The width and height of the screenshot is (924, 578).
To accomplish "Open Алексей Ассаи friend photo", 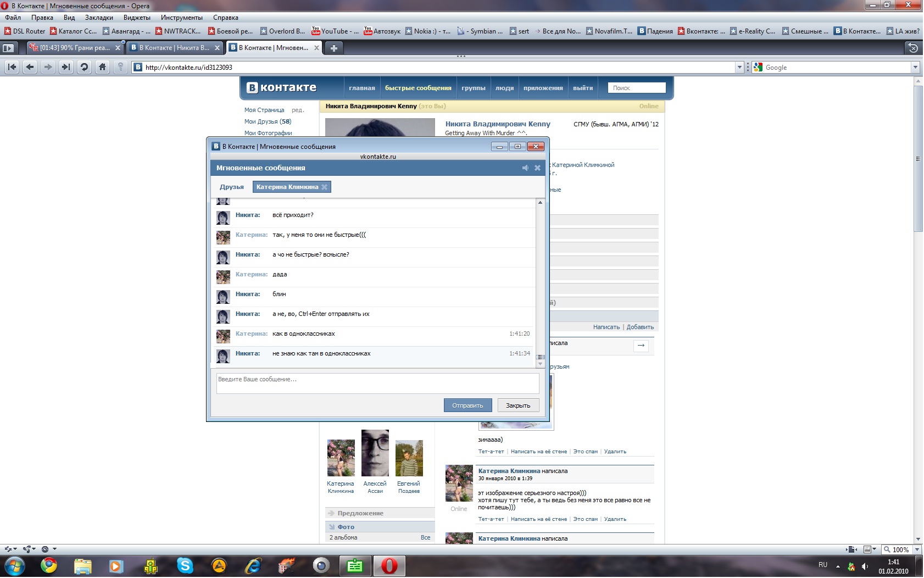I will [x=375, y=453].
